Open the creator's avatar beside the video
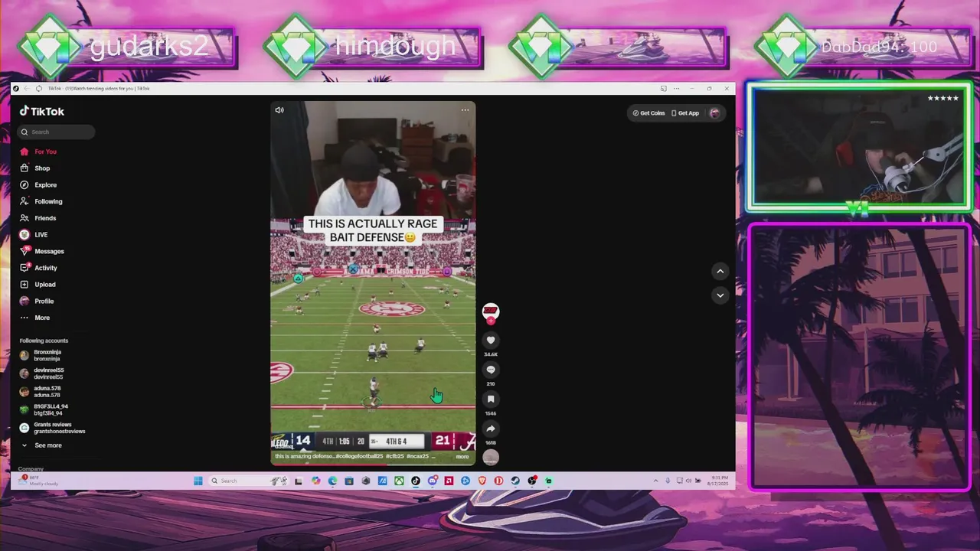 click(491, 311)
